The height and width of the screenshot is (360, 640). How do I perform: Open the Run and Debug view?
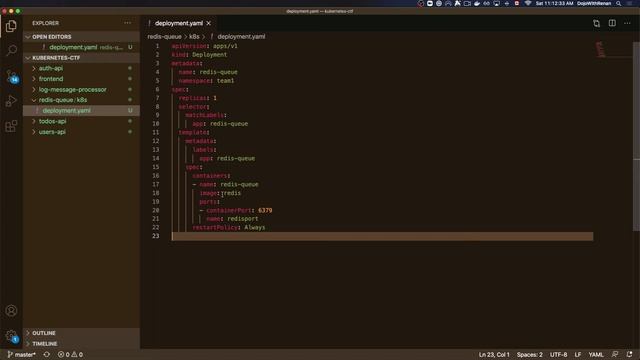(11, 101)
